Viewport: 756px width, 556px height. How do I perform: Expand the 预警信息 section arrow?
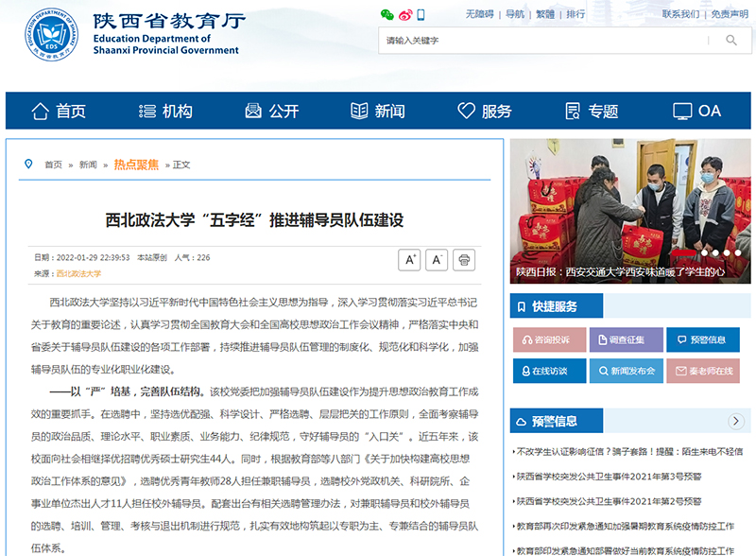point(736,422)
